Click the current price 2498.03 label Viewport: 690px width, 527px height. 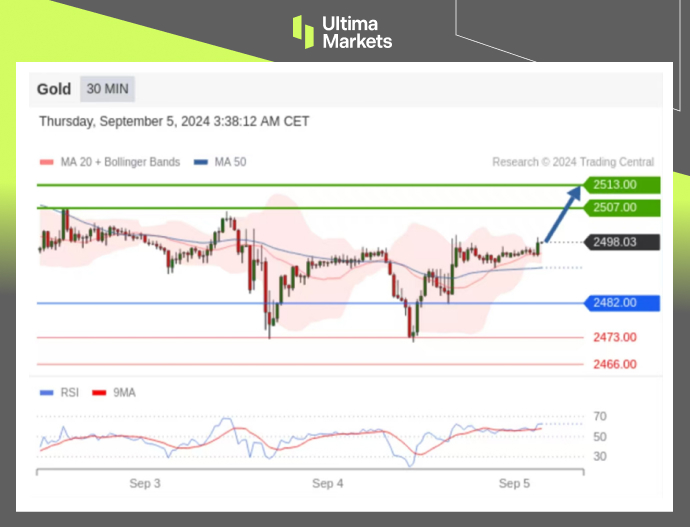pos(622,242)
